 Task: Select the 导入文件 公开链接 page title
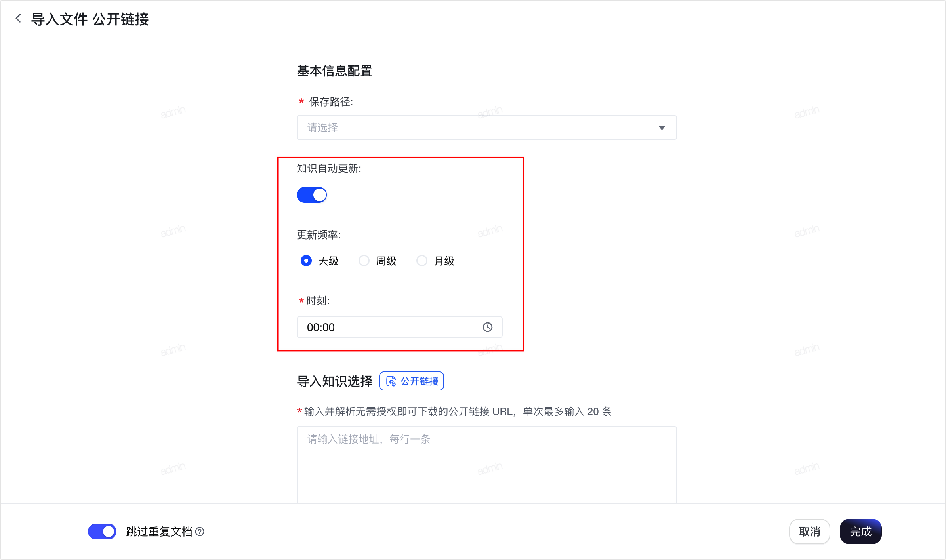click(x=90, y=19)
